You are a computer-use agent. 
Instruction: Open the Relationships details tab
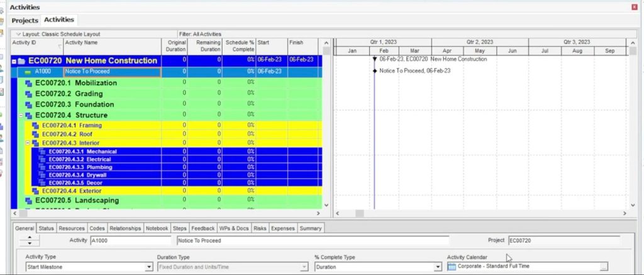pyautogui.click(x=125, y=228)
